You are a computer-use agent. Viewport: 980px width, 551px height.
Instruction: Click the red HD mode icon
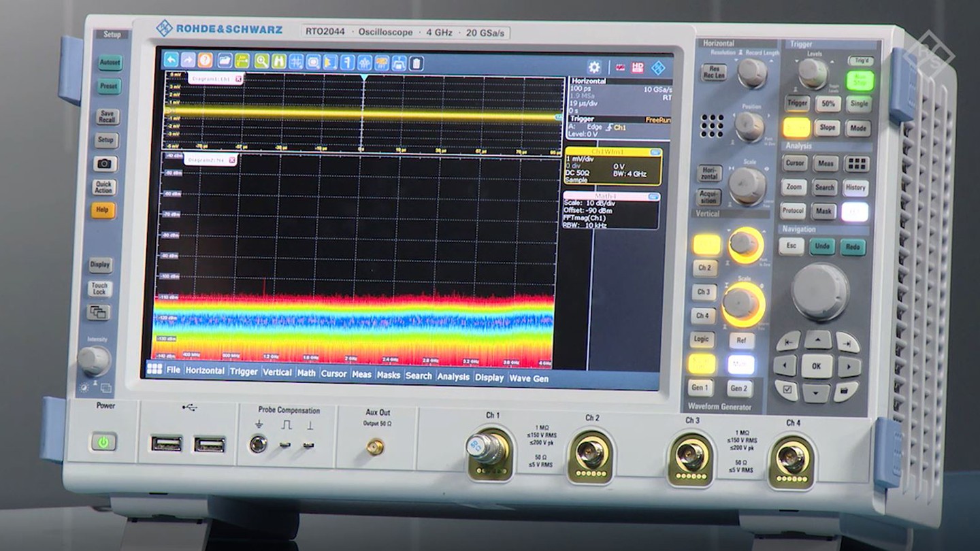click(x=638, y=67)
